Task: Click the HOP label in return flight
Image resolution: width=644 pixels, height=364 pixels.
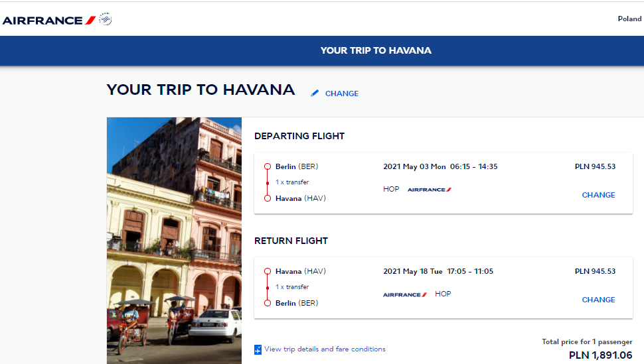Action: 443,294
